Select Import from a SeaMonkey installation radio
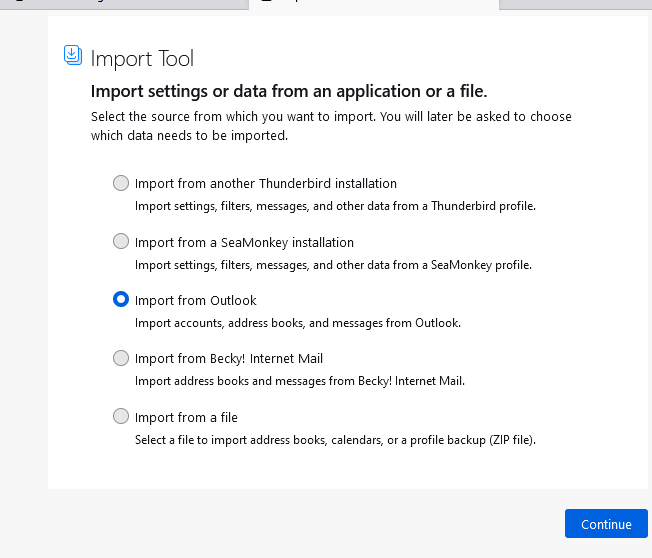This screenshot has height=558, width=652. click(121, 241)
